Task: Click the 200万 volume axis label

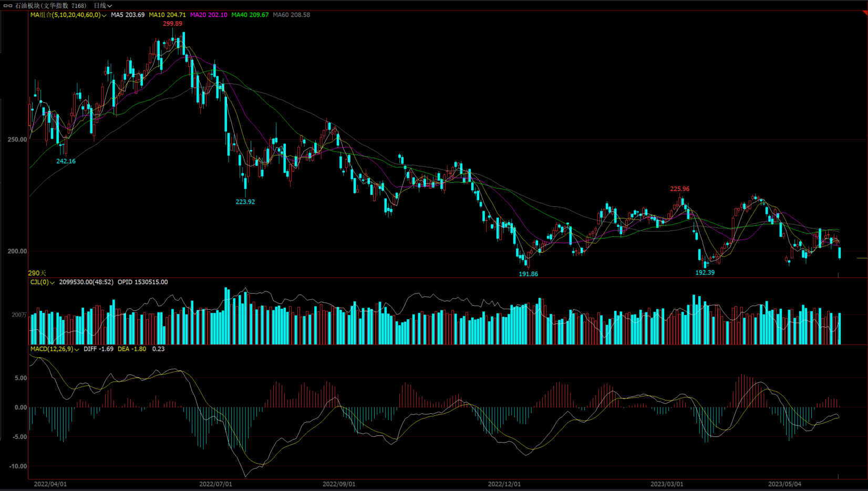Action: (x=19, y=315)
